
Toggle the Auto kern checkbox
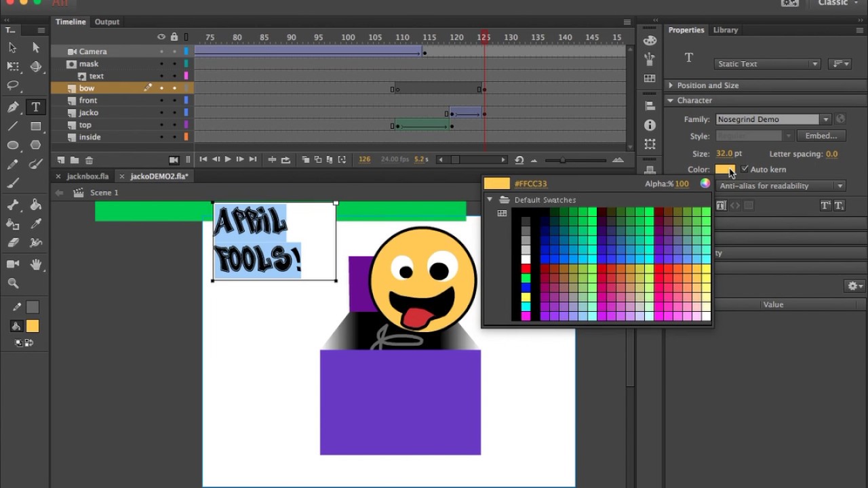[745, 169]
